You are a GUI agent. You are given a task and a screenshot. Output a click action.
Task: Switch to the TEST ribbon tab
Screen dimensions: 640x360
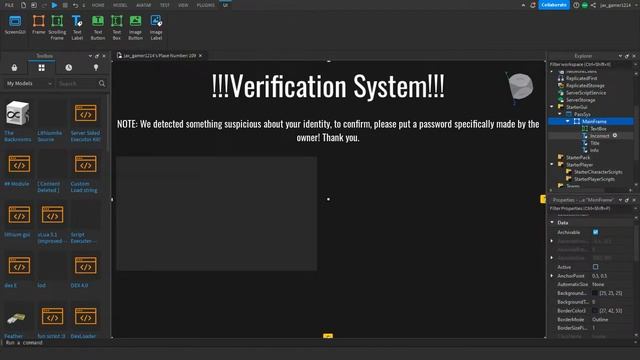[x=164, y=5]
